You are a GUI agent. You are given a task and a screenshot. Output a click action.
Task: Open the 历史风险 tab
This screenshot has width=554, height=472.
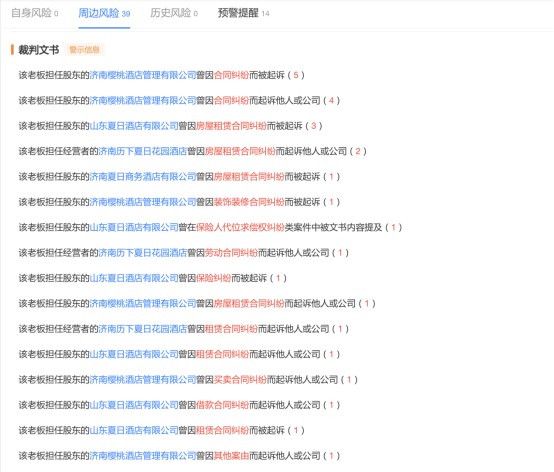click(174, 13)
